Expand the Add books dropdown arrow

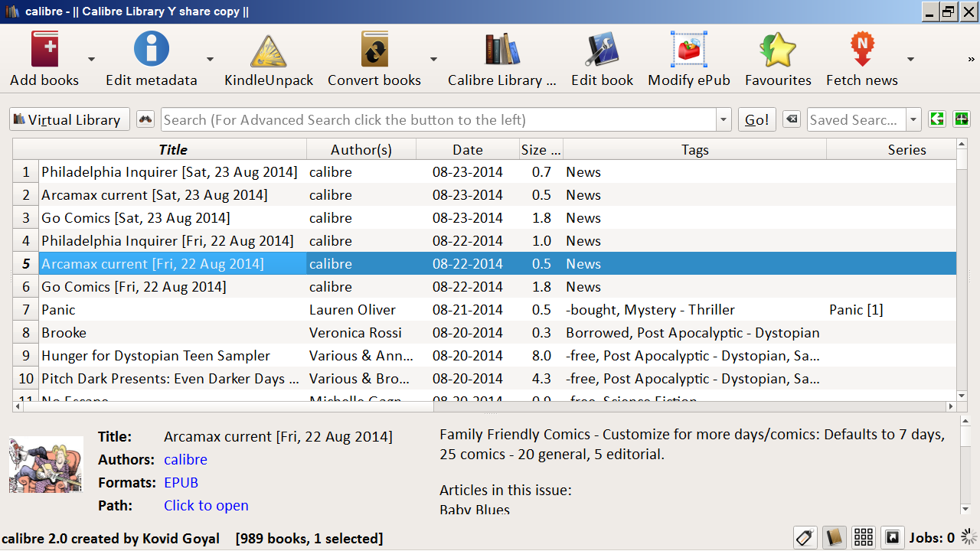pos(91,60)
